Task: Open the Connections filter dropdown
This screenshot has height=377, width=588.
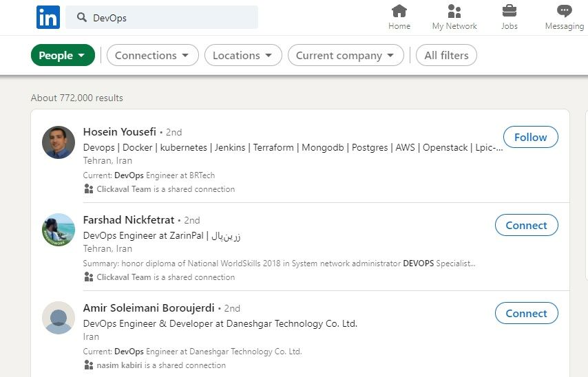Action: coord(153,55)
